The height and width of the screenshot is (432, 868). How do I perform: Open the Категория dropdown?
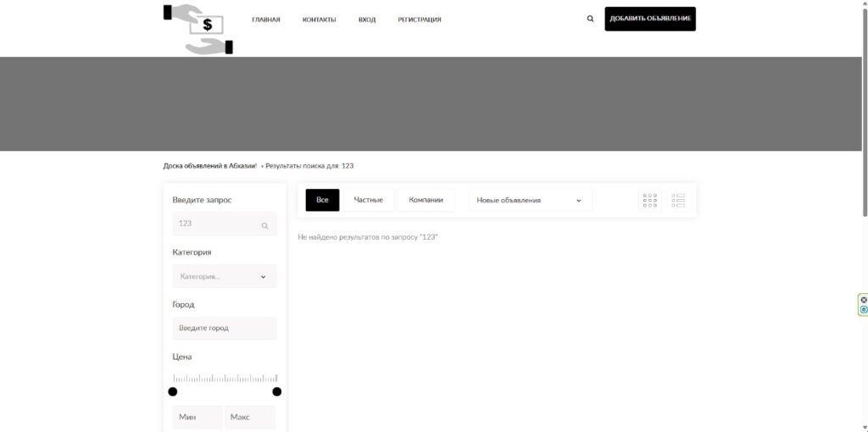tap(224, 276)
